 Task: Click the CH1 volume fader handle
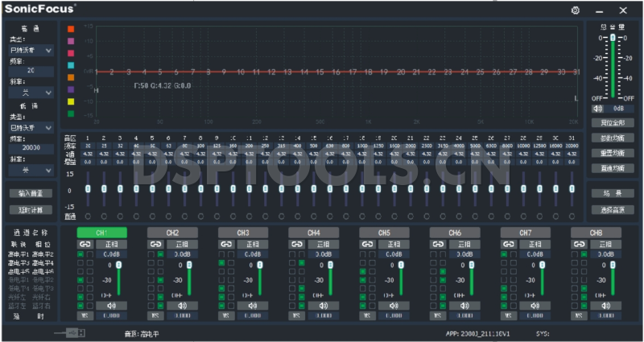pyautogui.click(x=119, y=266)
